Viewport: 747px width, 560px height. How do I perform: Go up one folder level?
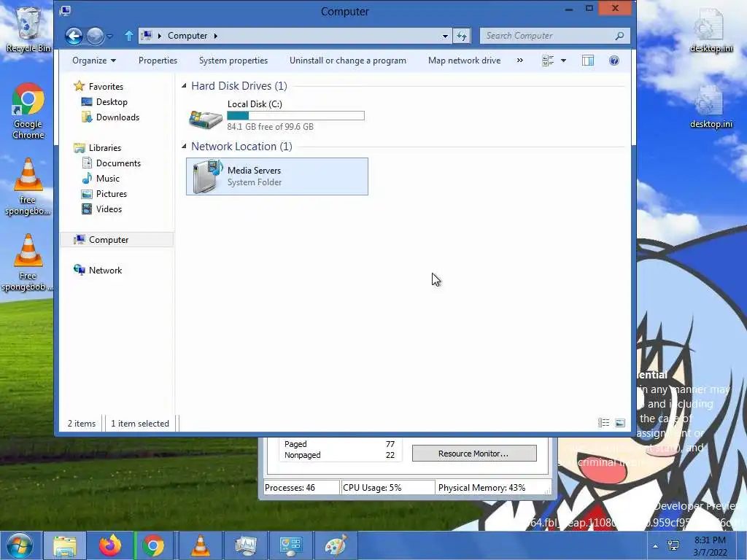128,36
